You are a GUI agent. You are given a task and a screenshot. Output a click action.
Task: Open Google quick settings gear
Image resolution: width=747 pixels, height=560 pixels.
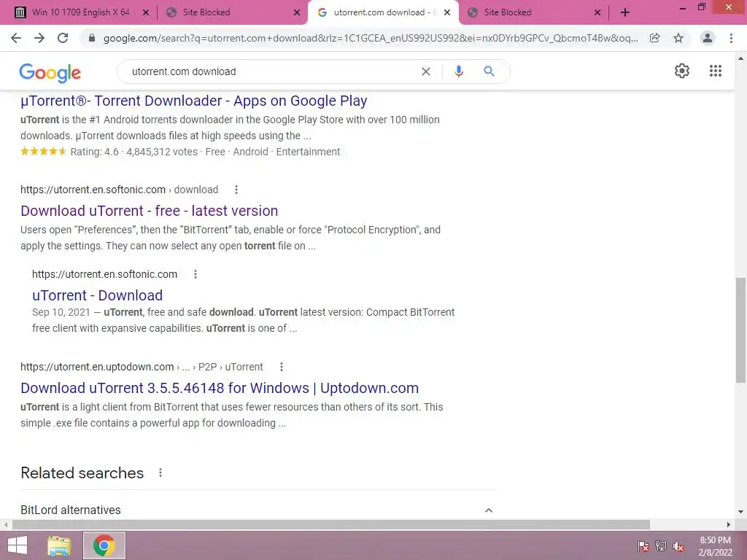click(682, 71)
